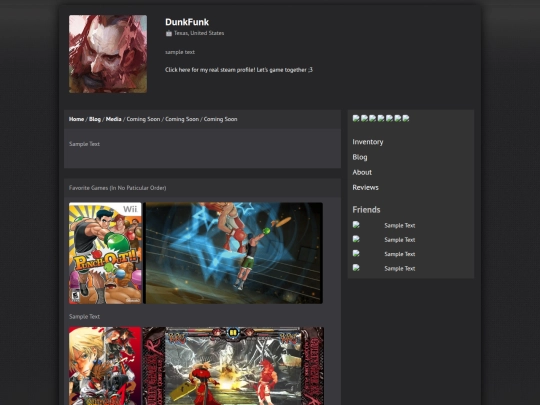The width and height of the screenshot is (540, 405).
Task: Open the Guilty Gear cover art thumbnail
Action: click(105, 366)
